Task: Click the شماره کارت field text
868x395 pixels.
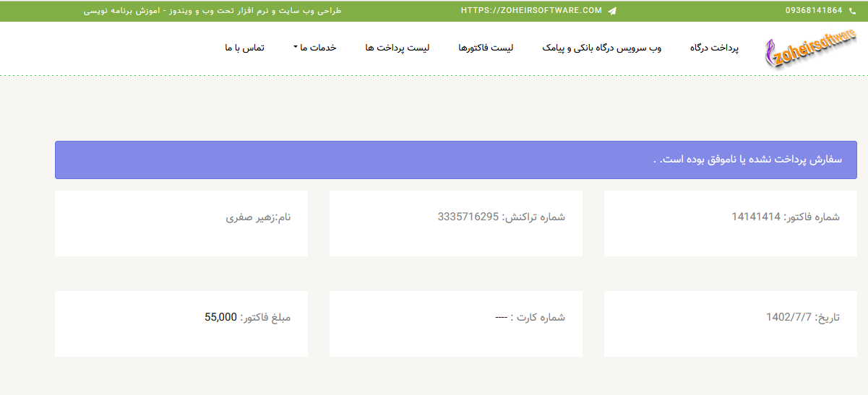Action: 530,317
